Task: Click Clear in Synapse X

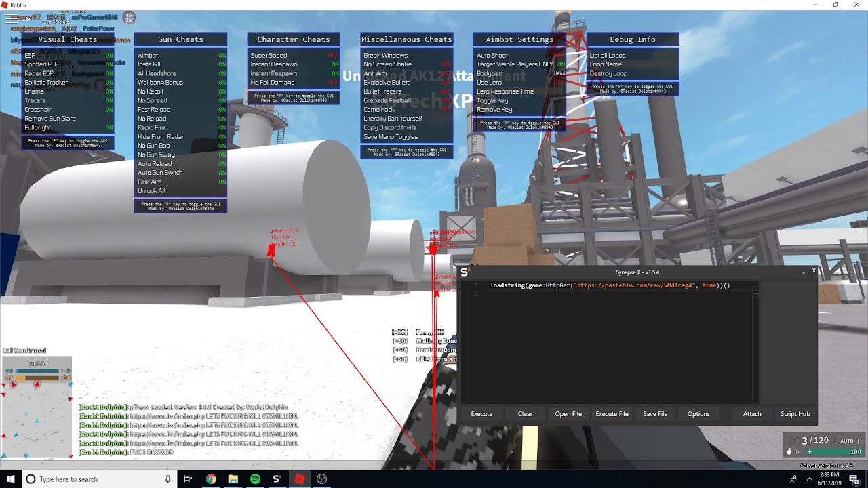Action: (x=525, y=414)
